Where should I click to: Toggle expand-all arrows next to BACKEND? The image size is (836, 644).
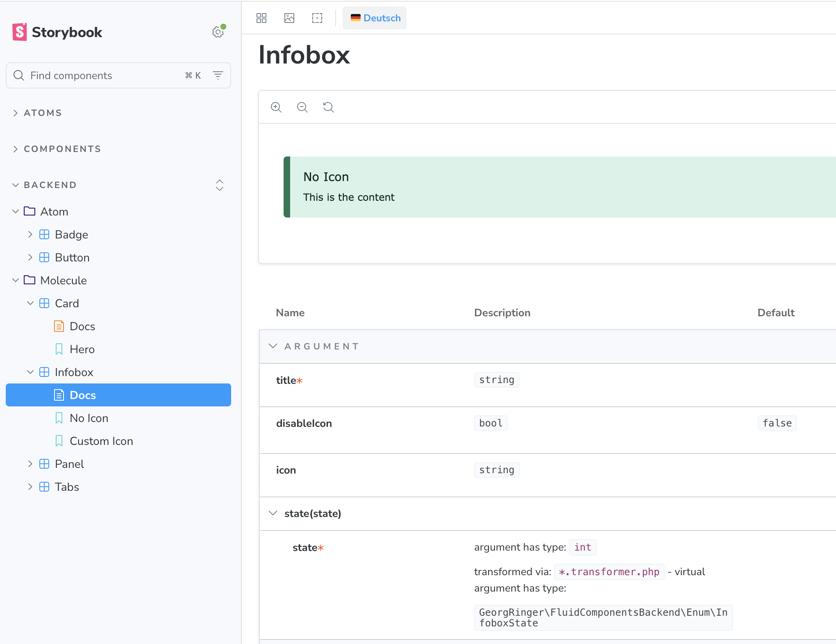(x=220, y=185)
